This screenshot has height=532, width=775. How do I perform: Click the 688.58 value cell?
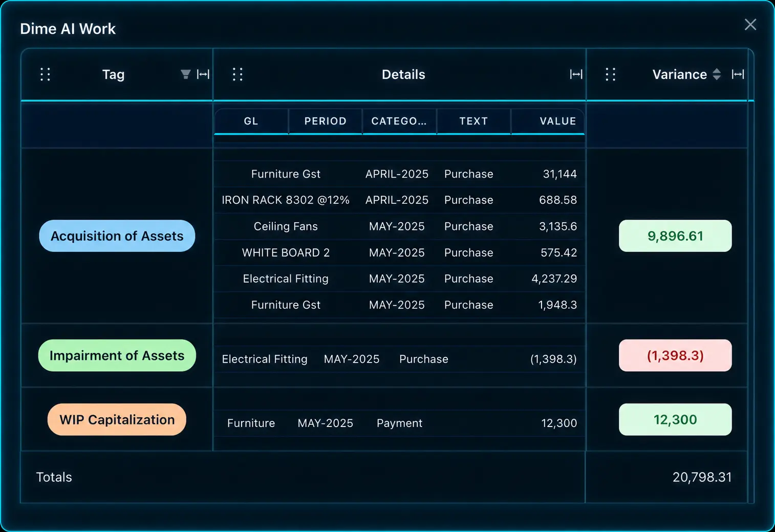[558, 200]
